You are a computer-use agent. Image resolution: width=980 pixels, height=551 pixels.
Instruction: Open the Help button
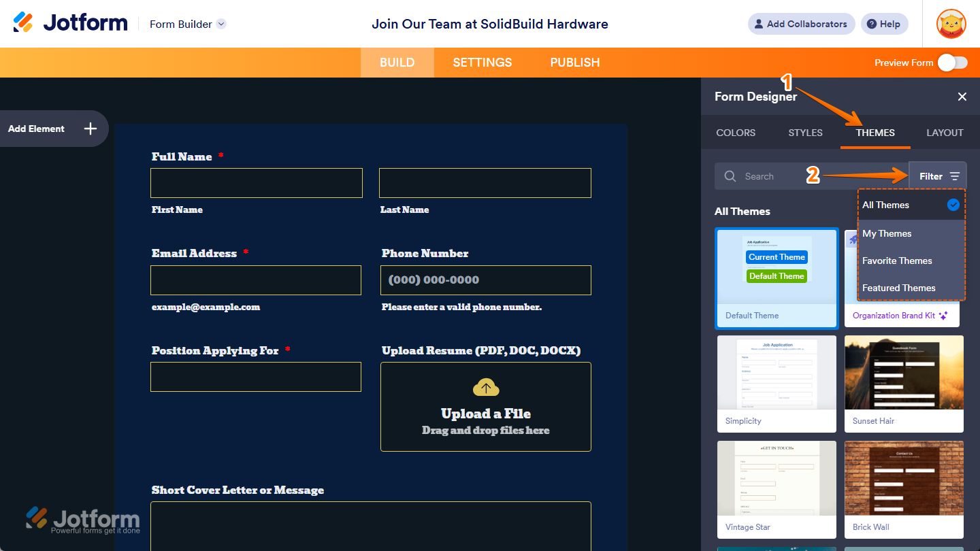point(884,24)
